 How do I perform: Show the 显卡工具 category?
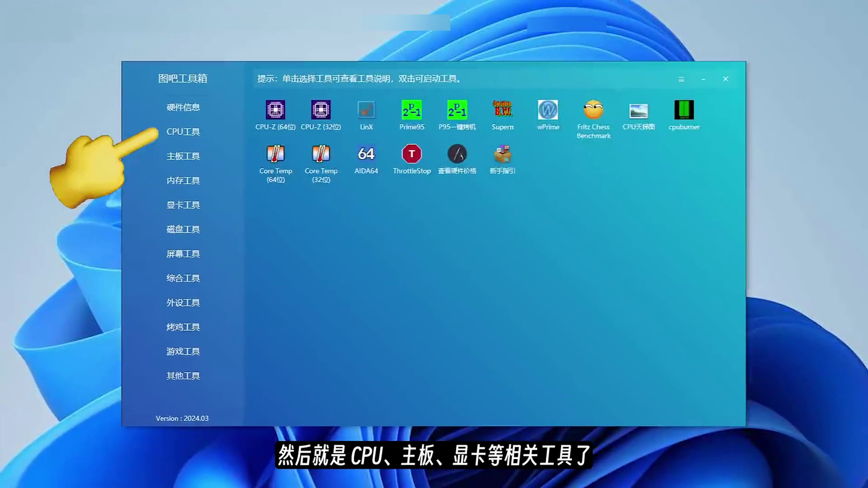click(x=183, y=205)
